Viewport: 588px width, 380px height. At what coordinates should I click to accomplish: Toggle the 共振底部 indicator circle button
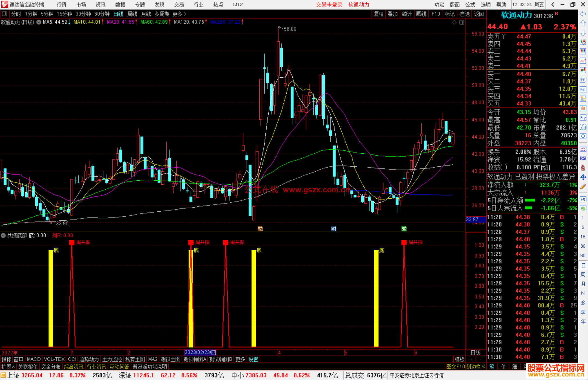click(4, 235)
